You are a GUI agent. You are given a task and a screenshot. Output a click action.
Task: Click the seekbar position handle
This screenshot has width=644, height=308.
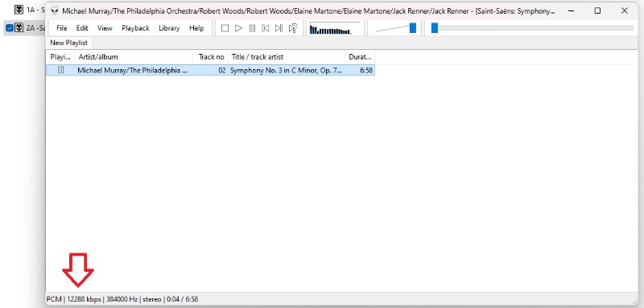coord(435,28)
